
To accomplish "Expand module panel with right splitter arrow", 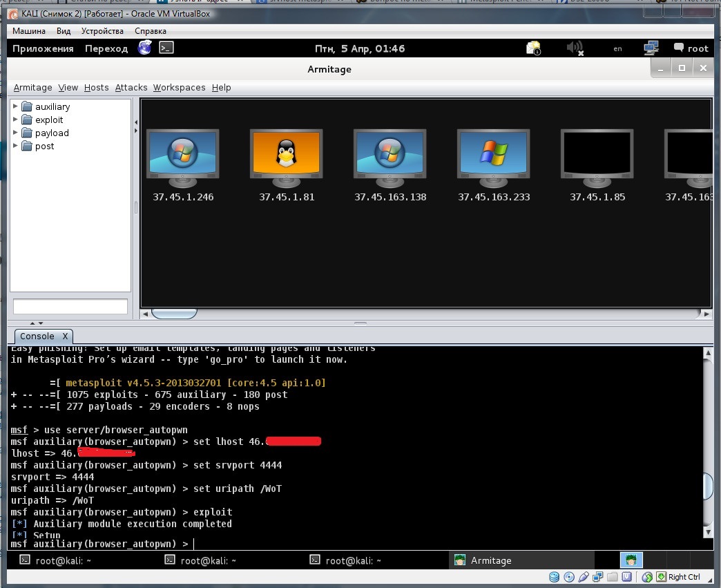I will [x=135, y=131].
